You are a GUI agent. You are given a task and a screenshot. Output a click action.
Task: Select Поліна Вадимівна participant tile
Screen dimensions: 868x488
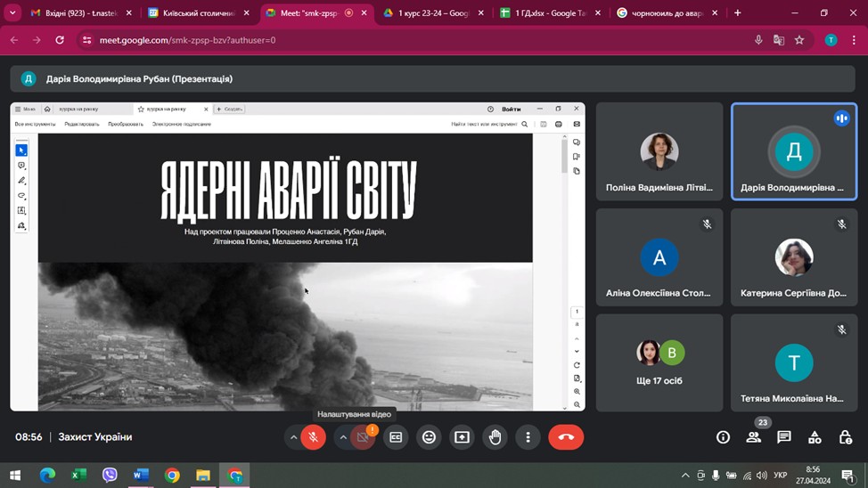pos(659,151)
